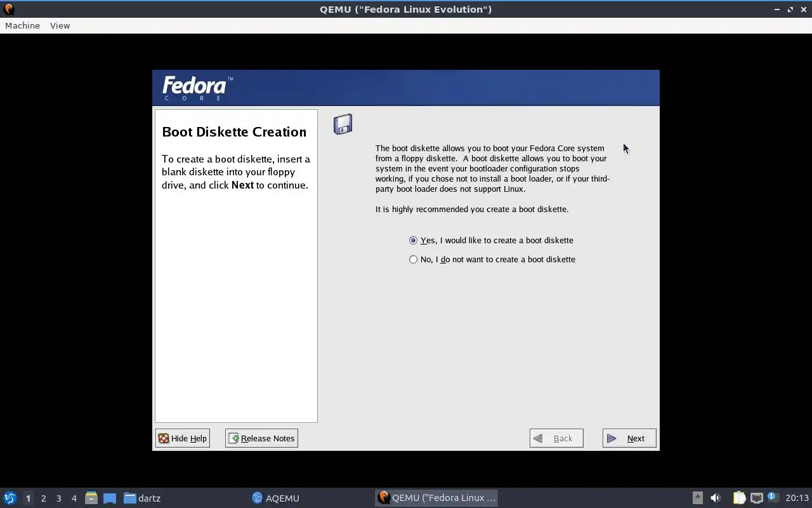Switch to the AQEMU window in taskbar
Viewport: 812px width, 508px height.
(x=275, y=498)
